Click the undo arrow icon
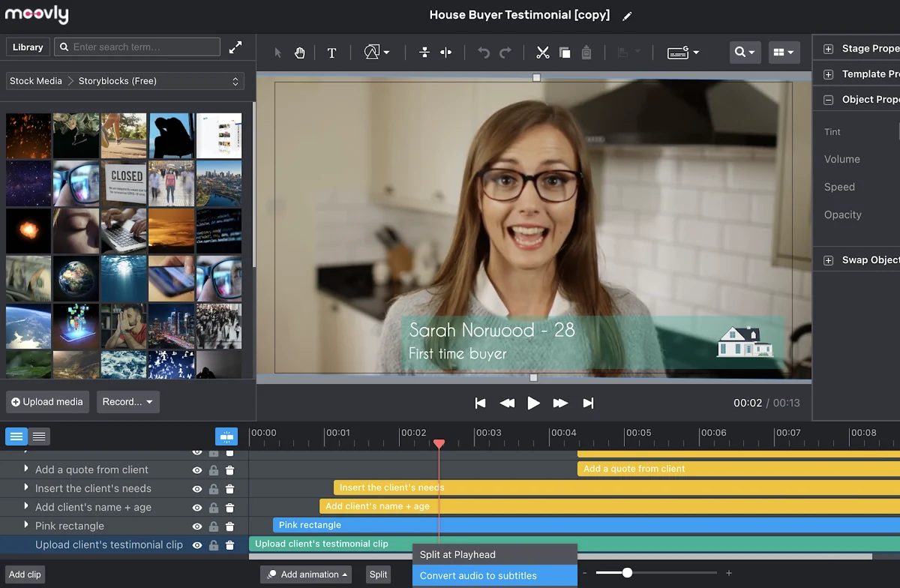 [484, 52]
